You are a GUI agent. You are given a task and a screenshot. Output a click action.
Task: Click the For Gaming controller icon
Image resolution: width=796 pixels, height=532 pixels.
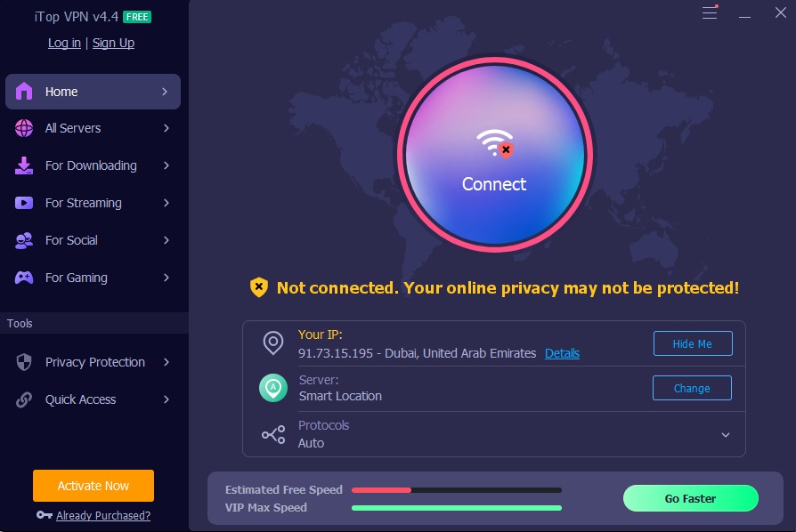tap(24, 278)
